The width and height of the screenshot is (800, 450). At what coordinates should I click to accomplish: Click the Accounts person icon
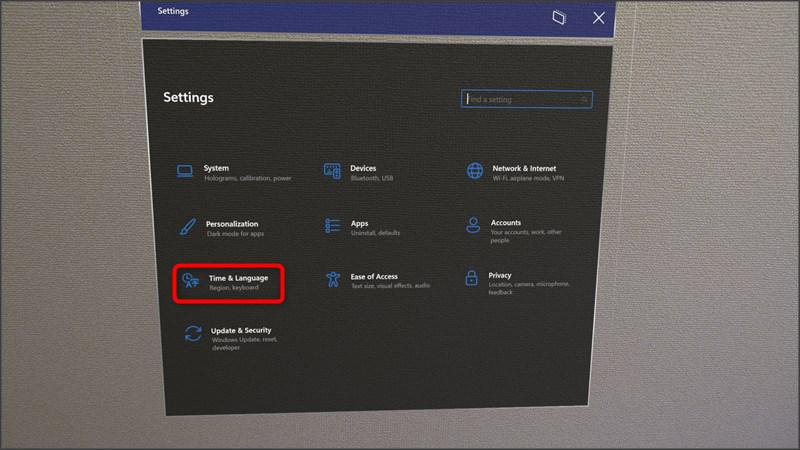tap(474, 226)
